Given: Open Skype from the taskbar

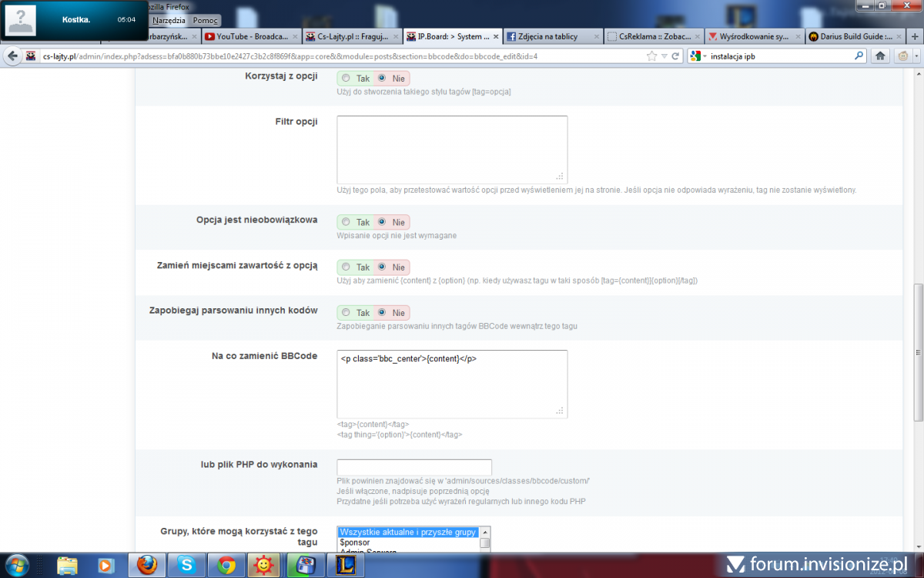Looking at the screenshot, I should coord(186,565).
